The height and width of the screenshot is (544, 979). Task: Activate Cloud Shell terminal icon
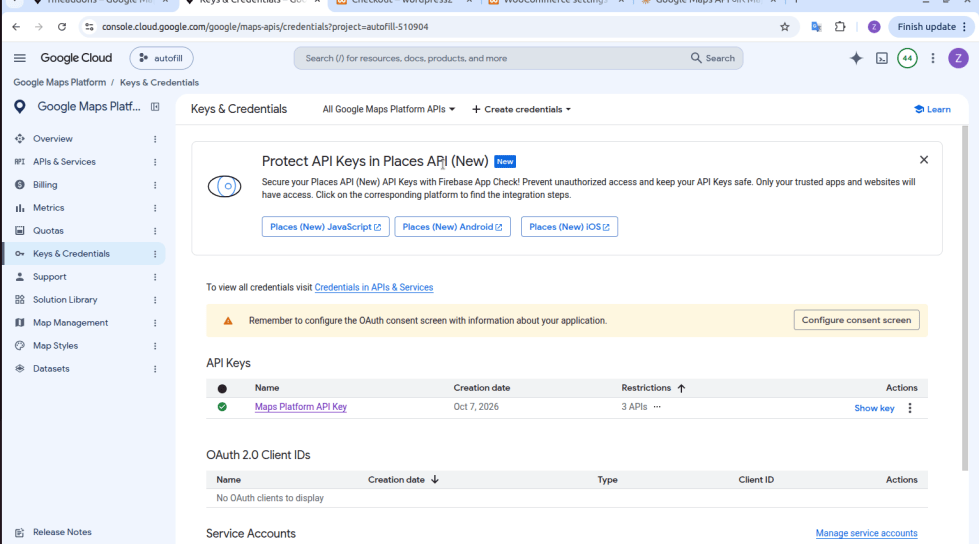click(x=882, y=58)
